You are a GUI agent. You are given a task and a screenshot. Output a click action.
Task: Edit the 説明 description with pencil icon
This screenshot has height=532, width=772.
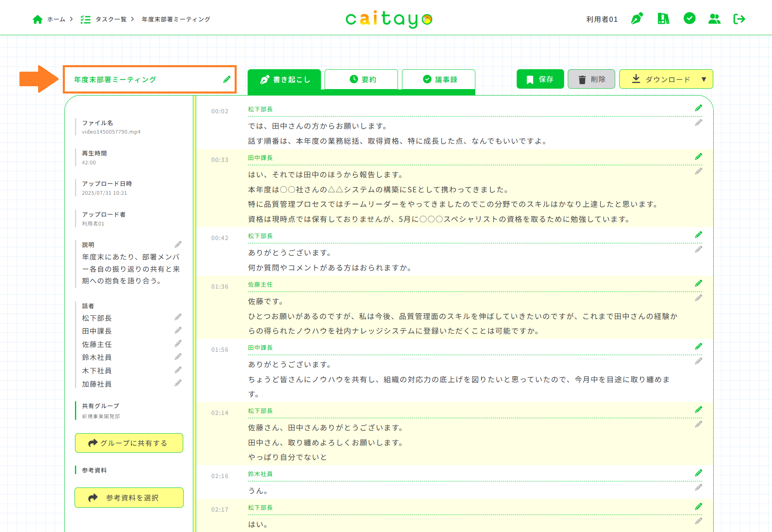pyautogui.click(x=178, y=245)
